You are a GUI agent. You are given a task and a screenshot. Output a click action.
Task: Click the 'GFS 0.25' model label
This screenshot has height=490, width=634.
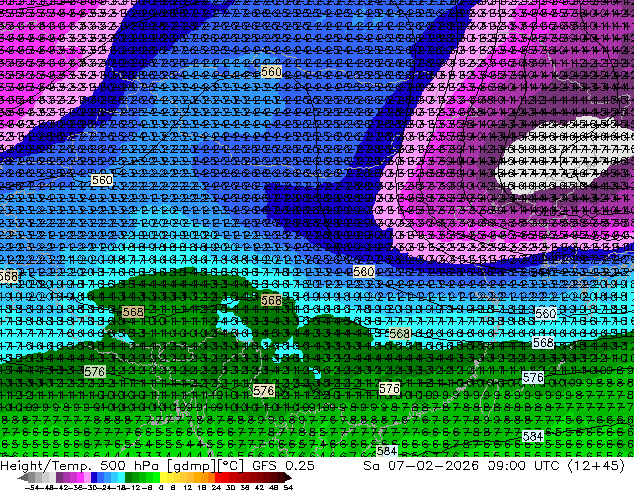283,466
